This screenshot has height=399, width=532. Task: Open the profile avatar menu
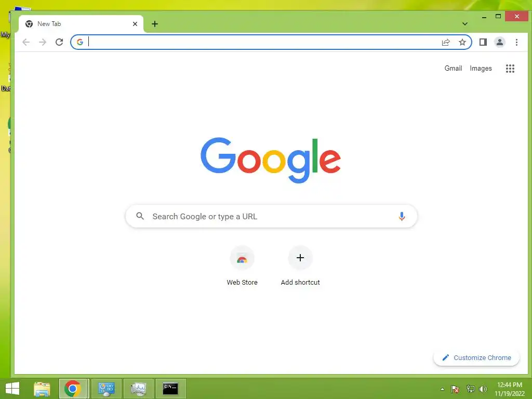pyautogui.click(x=499, y=42)
